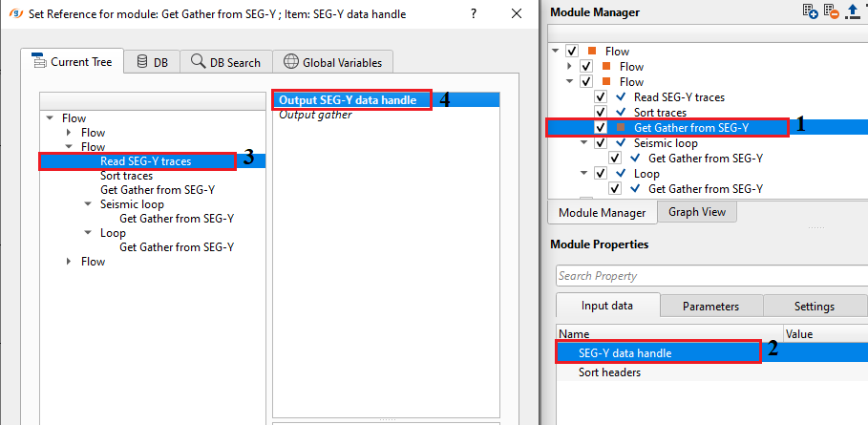
Task: Expand the last collapsed Flow in Current Tree
Action: (69, 262)
